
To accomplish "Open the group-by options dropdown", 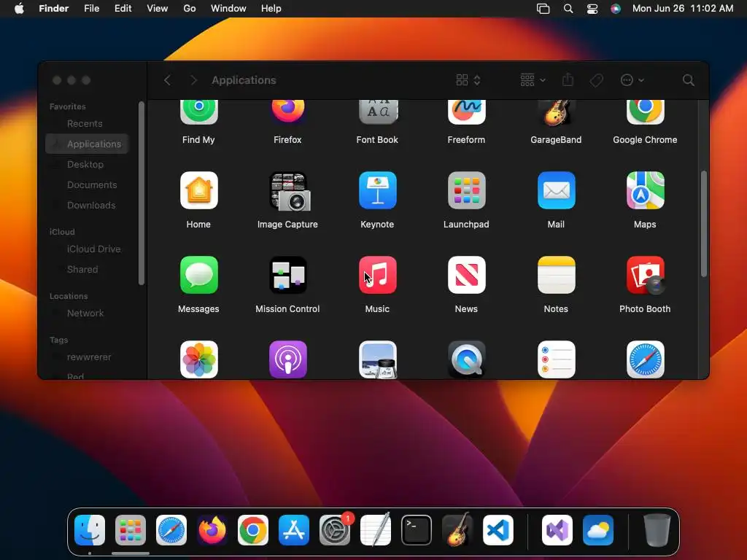I will pyautogui.click(x=533, y=80).
